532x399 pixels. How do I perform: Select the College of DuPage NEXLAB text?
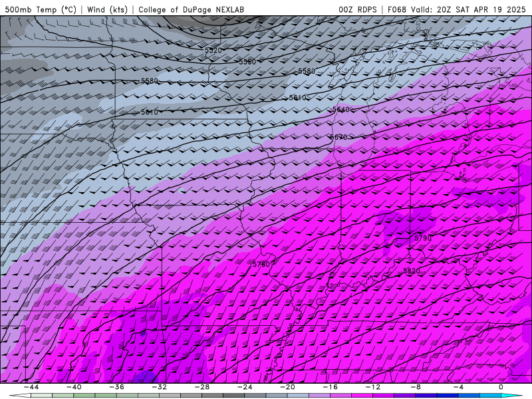pos(191,9)
